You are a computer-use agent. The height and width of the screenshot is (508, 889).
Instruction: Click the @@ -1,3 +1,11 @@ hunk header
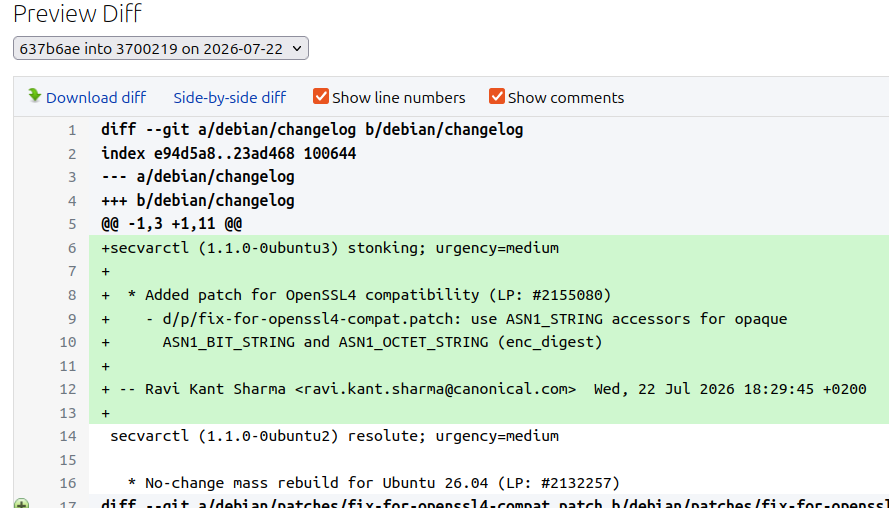coord(171,224)
